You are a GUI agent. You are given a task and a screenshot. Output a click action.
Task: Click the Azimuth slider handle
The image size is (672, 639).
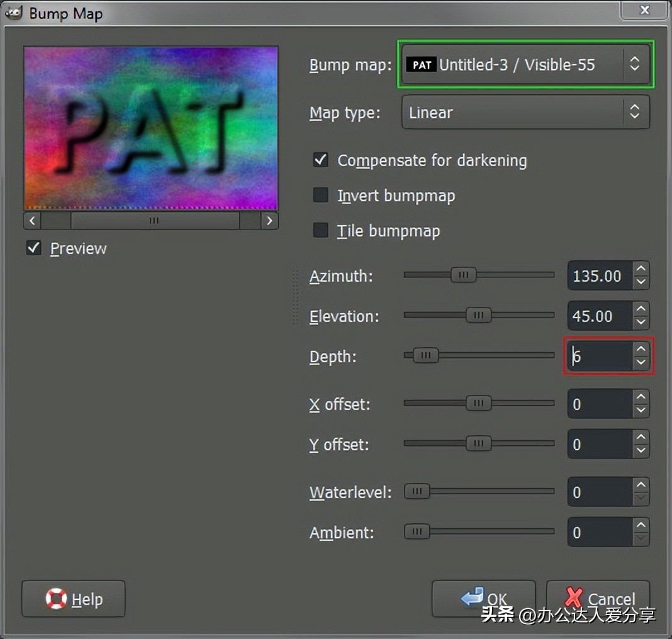(x=464, y=275)
